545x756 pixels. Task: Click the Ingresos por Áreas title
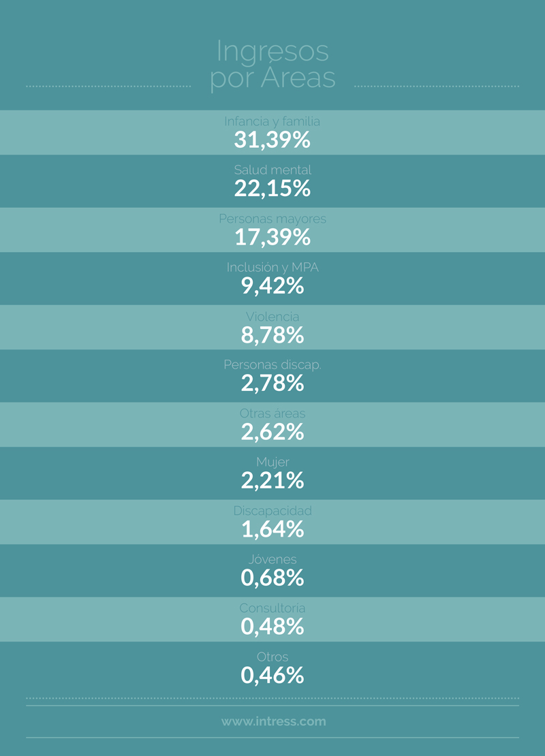[x=272, y=65]
